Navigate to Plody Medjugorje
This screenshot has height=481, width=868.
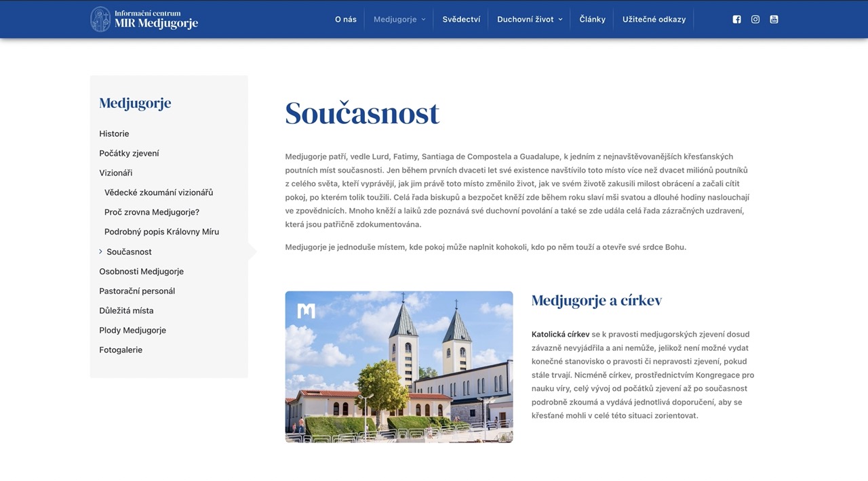point(133,330)
